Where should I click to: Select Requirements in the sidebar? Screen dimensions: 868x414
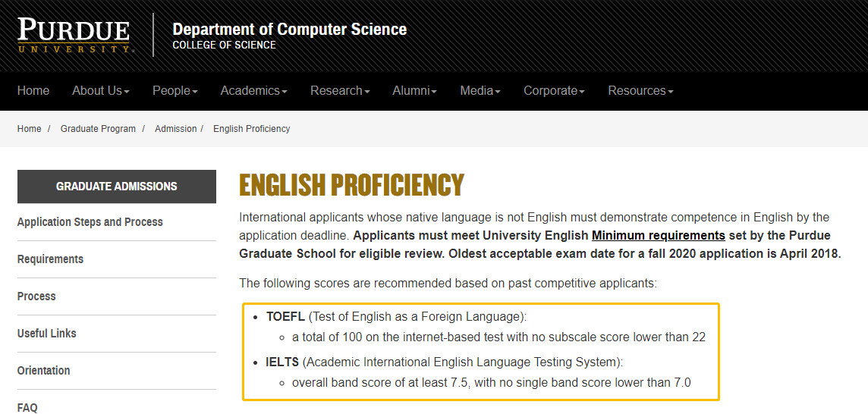pos(51,259)
